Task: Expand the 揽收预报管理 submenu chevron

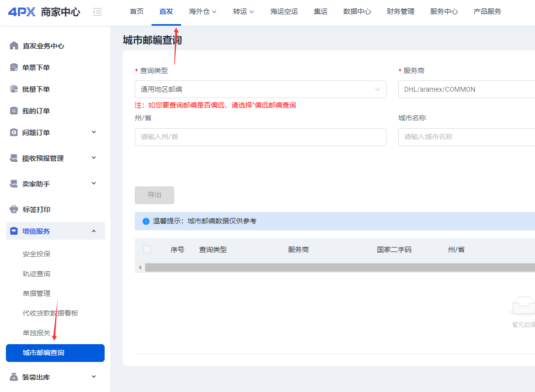Action: [x=94, y=158]
